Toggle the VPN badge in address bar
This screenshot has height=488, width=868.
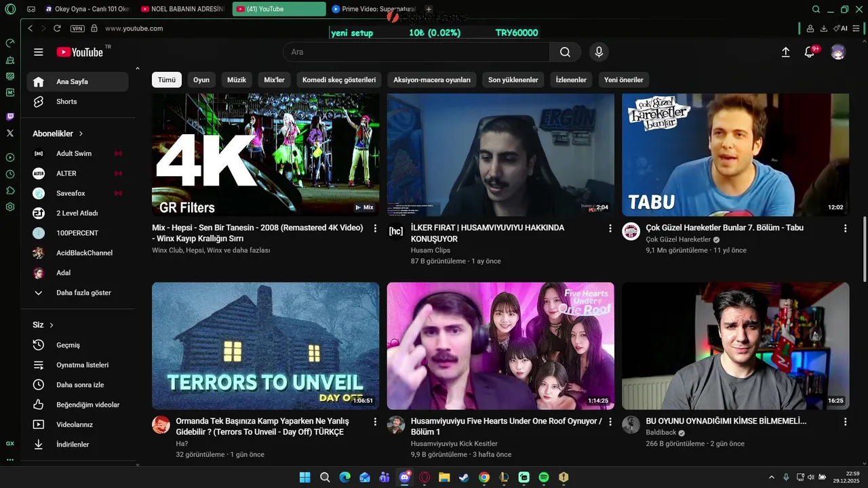(77, 28)
